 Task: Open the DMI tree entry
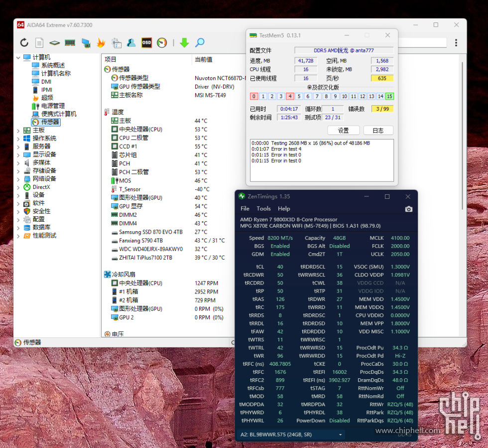click(42, 82)
